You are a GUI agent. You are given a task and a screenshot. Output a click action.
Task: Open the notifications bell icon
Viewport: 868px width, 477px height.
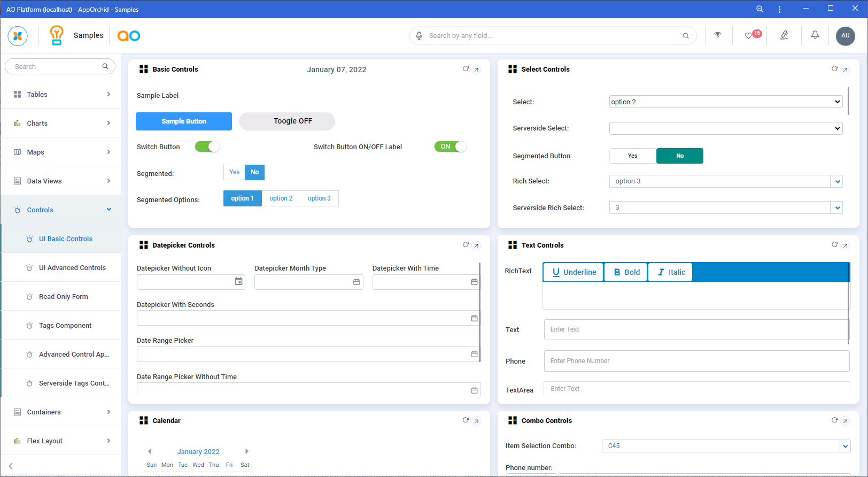pyautogui.click(x=815, y=35)
